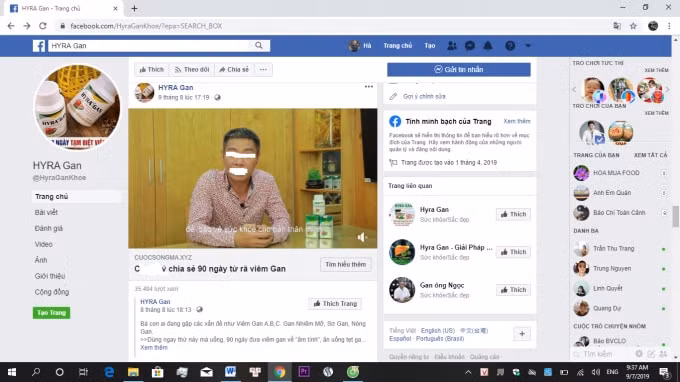680x382 pixels.
Task: Open Đánh giá in page sidebar
Action: (x=49, y=228)
